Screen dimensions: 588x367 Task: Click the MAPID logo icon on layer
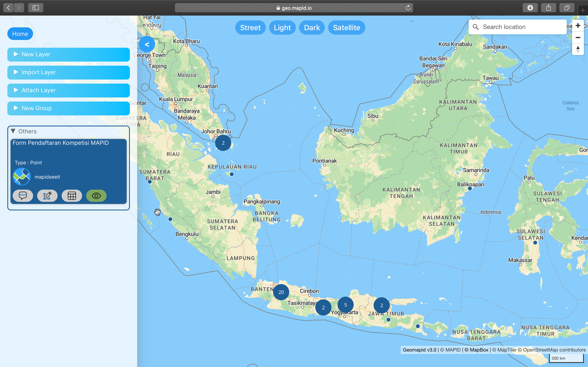[x=22, y=176]
